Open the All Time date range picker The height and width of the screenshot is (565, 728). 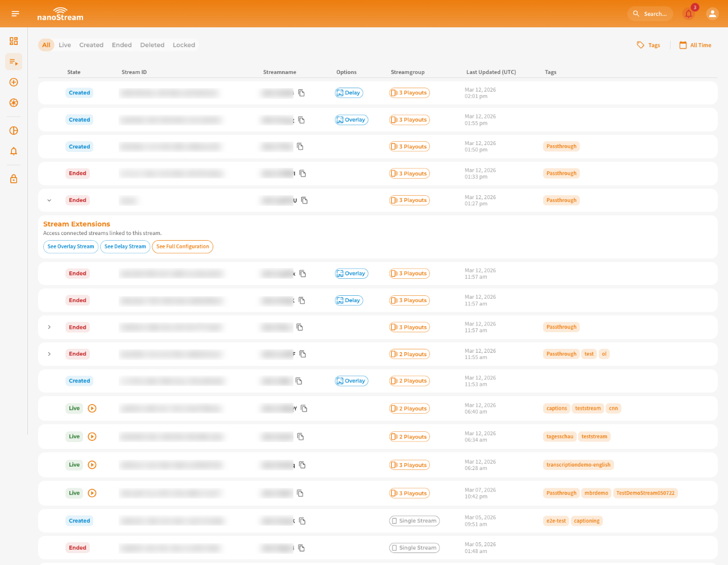pyautogui.click(x=695, y=45)
